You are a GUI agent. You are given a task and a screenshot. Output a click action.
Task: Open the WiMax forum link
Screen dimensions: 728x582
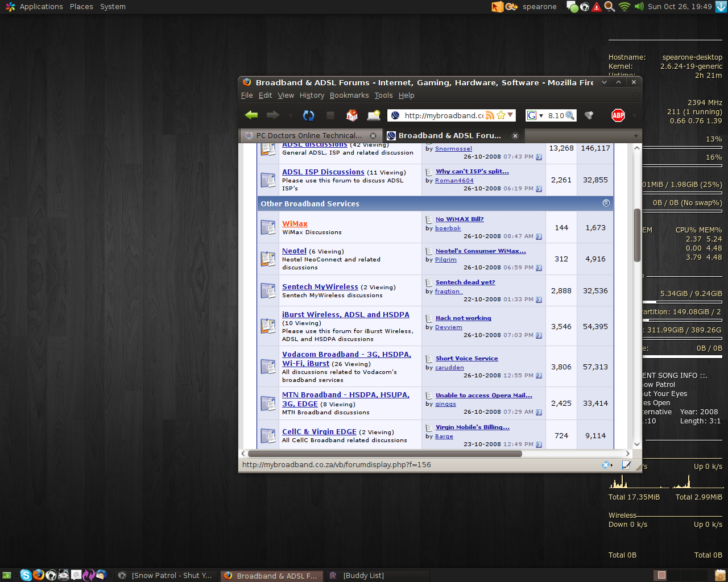(x=295, y=224)
